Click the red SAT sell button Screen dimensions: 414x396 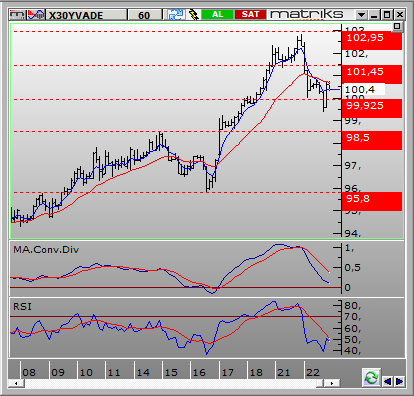pos(250,14)
